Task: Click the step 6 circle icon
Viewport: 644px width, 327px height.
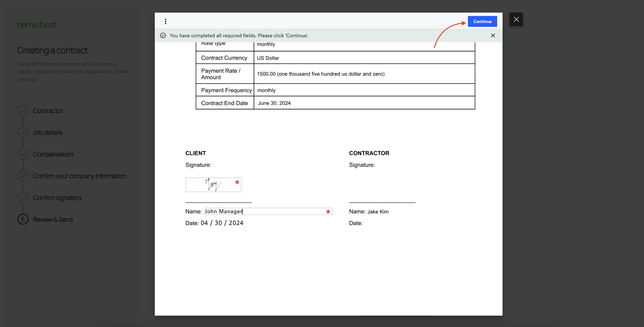Action: [x=23, y=219]
